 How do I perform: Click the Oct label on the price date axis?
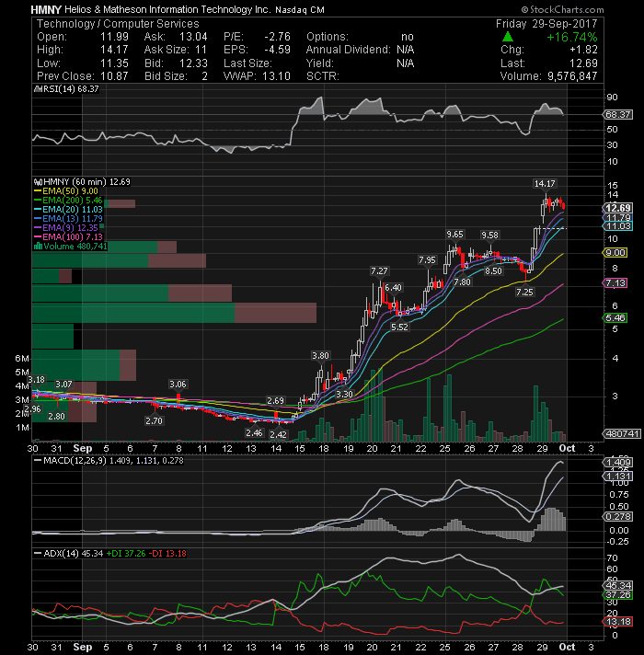(x=567, y=448)
